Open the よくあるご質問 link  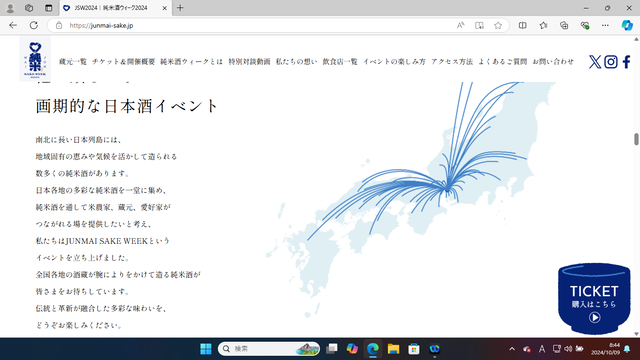point(503,62)
